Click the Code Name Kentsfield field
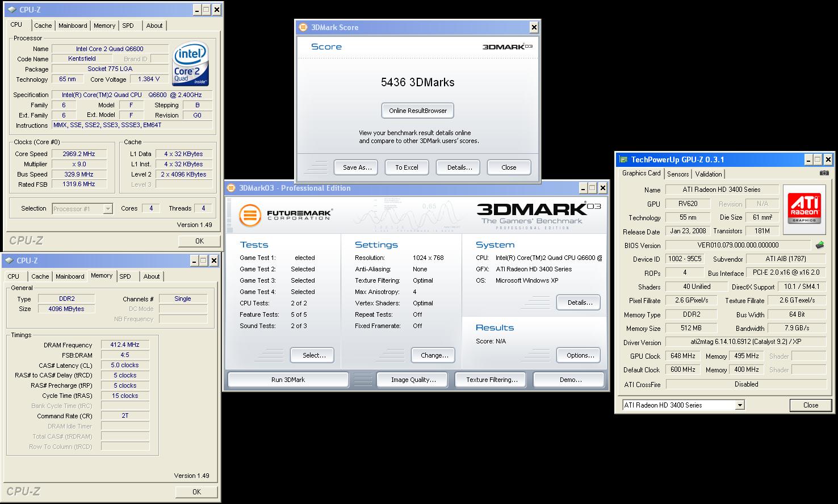The height and width of the screenshot is (504, 838). 82,58
